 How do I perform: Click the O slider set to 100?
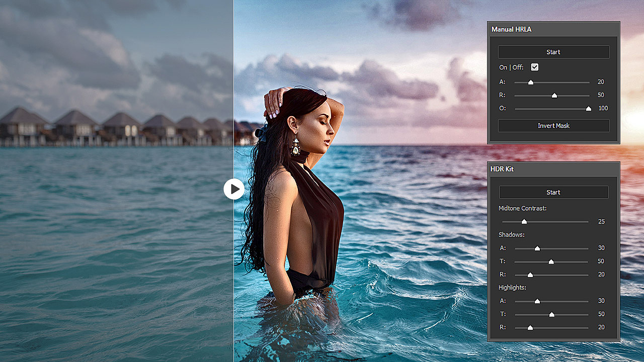tap(589, 108)
